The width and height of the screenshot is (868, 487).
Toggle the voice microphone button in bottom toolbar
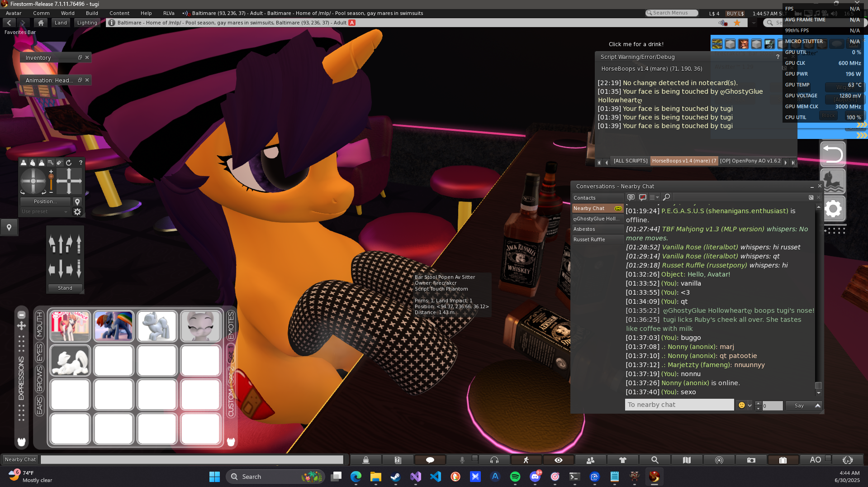[x=462, y=460]
